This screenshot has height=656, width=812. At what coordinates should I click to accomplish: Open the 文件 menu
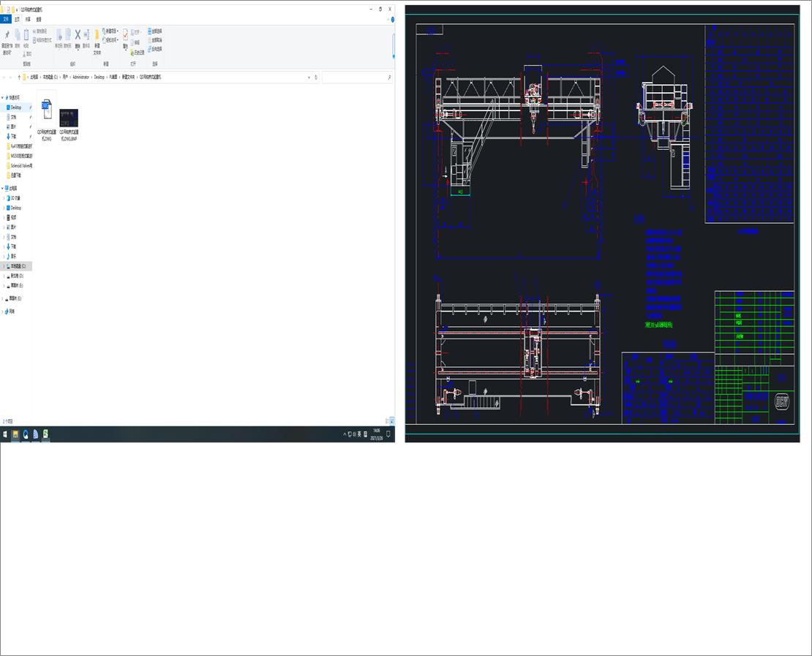(x=5, y=19)
